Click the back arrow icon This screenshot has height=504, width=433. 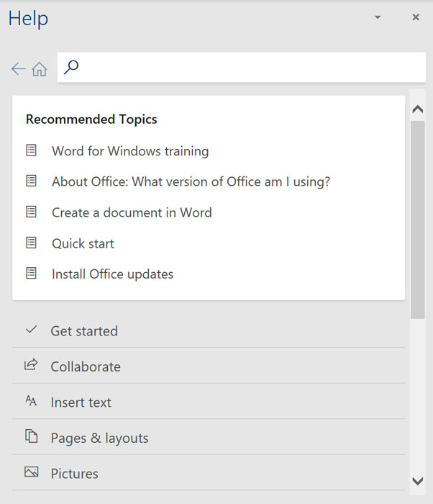click(18, 69)
